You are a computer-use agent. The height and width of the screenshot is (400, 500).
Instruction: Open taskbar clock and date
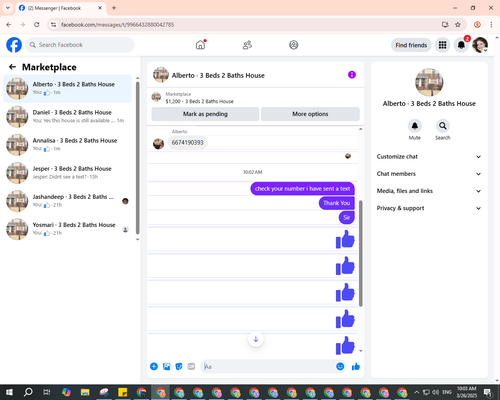click(x=466, y=392)
